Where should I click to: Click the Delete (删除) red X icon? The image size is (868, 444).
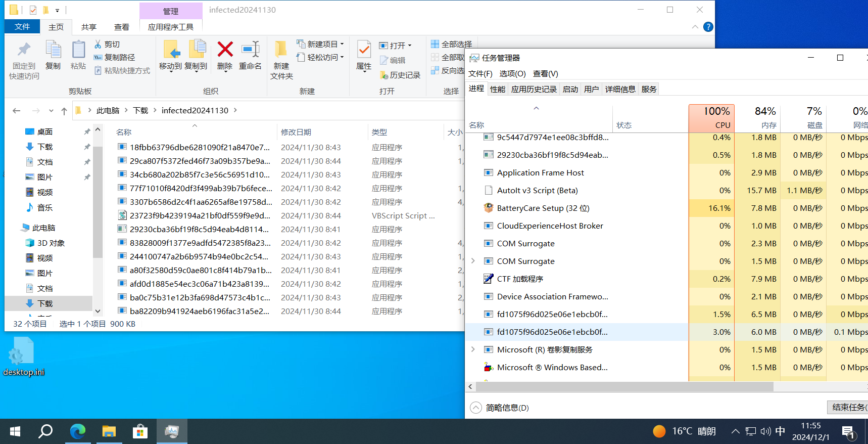pos(225,51)
